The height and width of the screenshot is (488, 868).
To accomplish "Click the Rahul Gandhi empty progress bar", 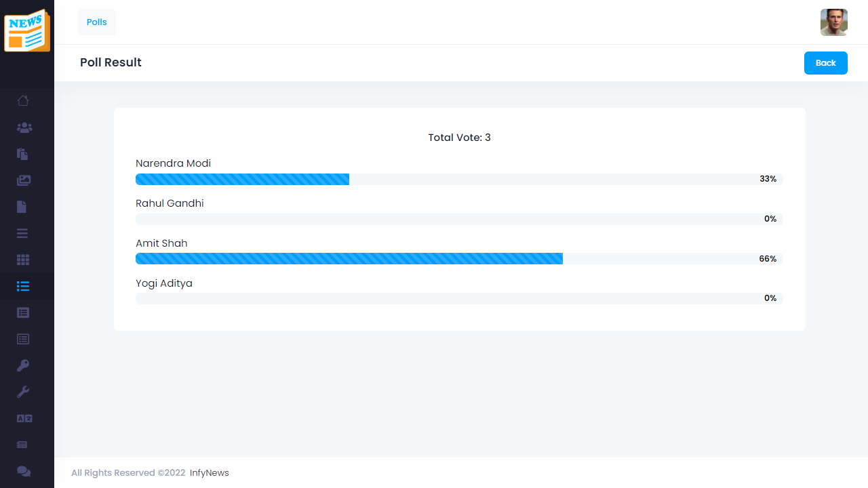I will pos(459,219).
